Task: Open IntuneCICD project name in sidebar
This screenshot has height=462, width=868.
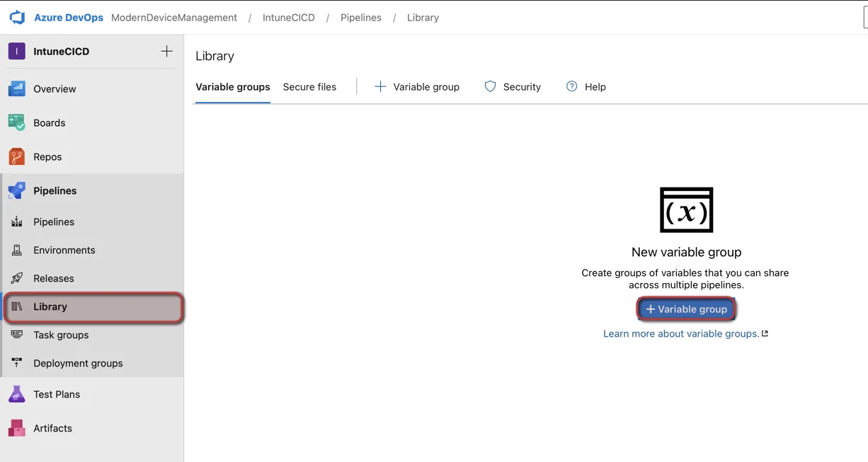Action: point(62,52)
